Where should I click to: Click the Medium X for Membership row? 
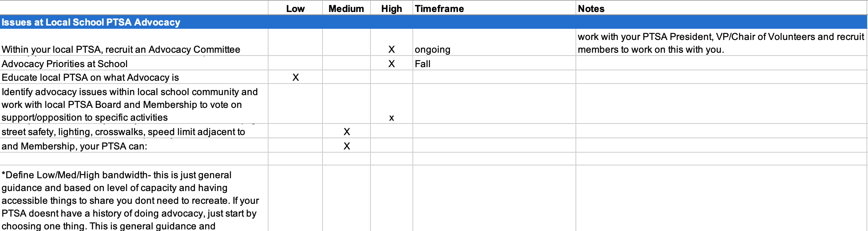(347, 146)
